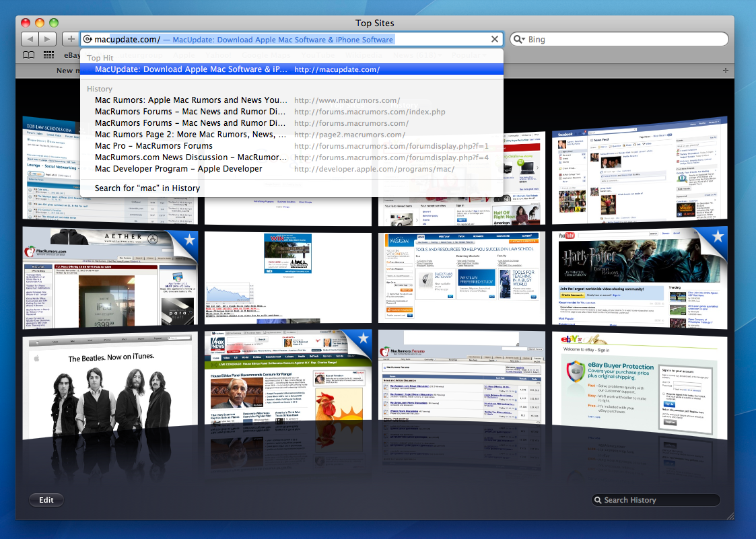Clear the address bar with the X icon
The height and width of the screenshot is (539, 756).
click(x=495, y=39)
